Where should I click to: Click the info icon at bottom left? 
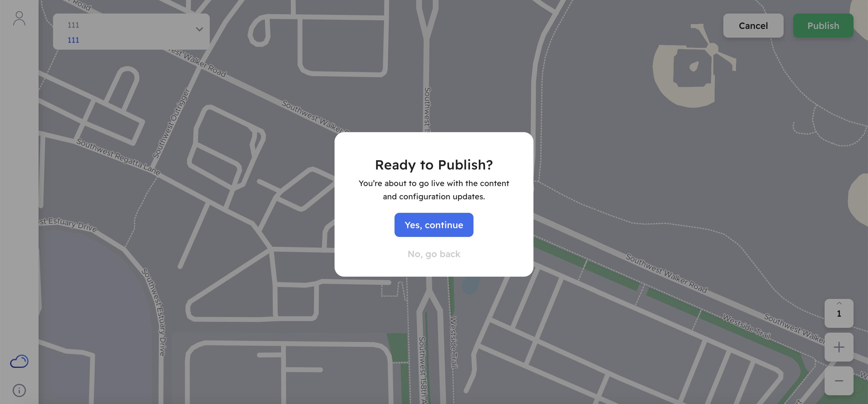18,391
